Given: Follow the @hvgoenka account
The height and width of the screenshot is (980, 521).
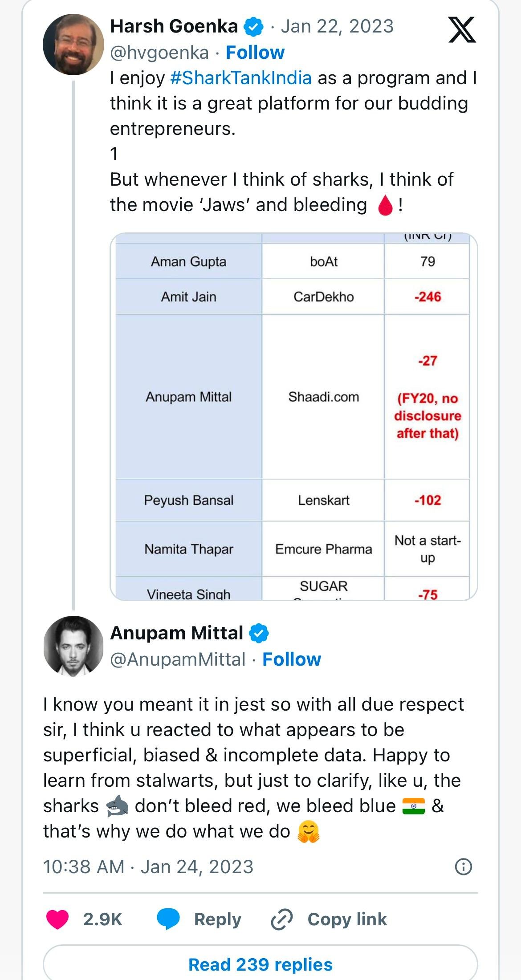Looking at the screenshot, I should (255, 53).
